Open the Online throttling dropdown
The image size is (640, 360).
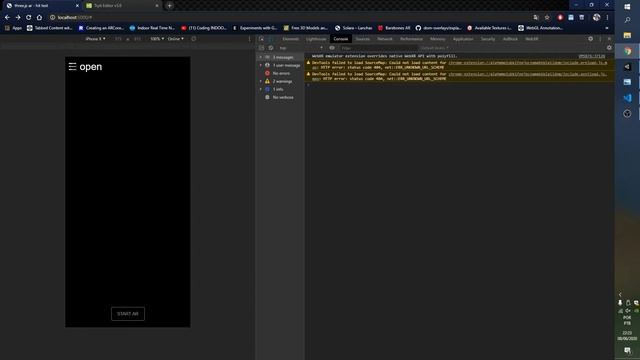pos(176,39)
